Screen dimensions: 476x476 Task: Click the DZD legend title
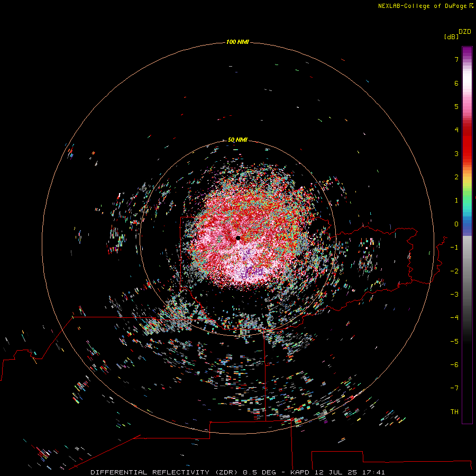pos(465,32)
